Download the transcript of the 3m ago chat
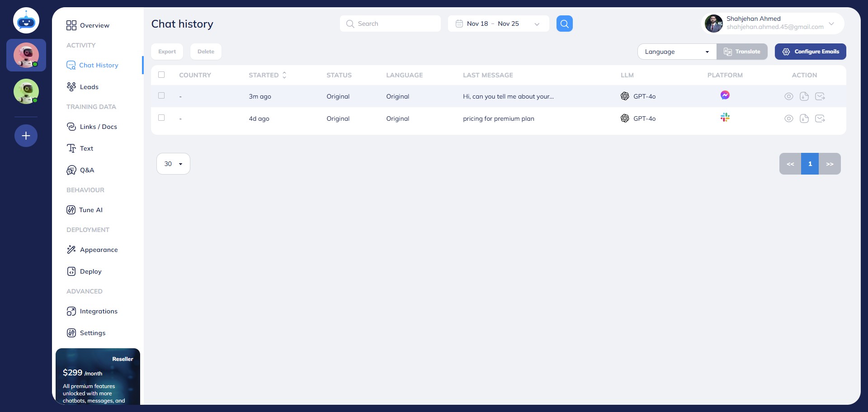This screenshot has height=412, width=868. 804,96
